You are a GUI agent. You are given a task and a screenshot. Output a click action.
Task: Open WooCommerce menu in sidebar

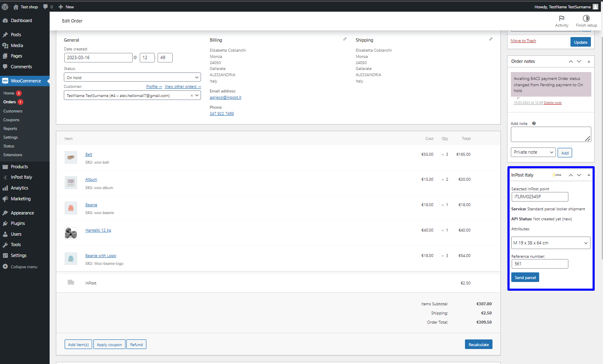pos(25,81)
